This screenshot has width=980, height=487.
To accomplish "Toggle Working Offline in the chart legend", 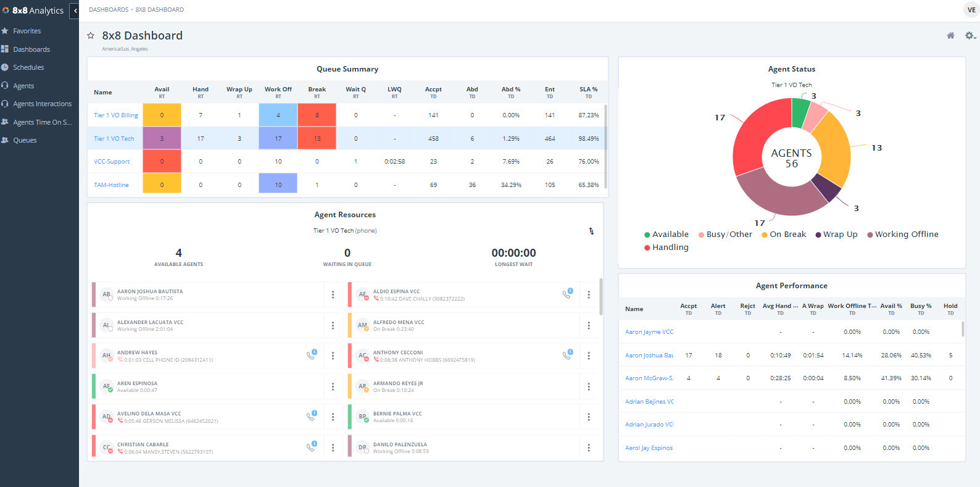I will (902, 235).
